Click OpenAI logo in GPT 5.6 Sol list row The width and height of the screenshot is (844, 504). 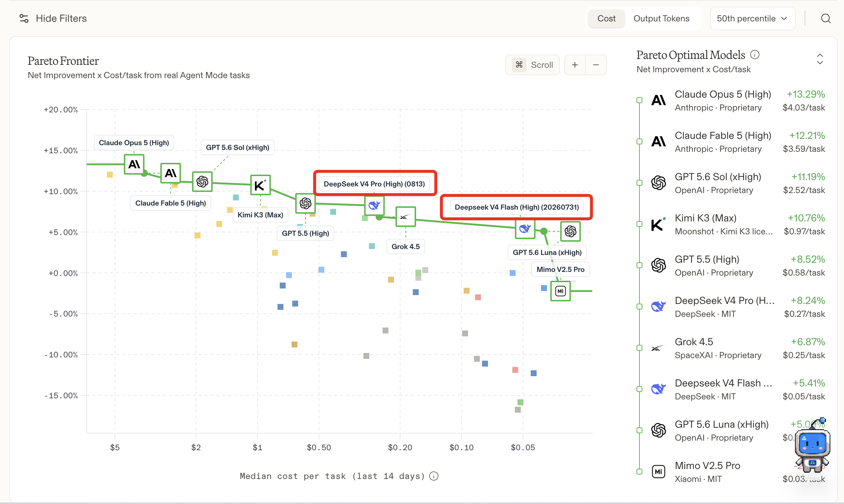[x=659, y=183]
